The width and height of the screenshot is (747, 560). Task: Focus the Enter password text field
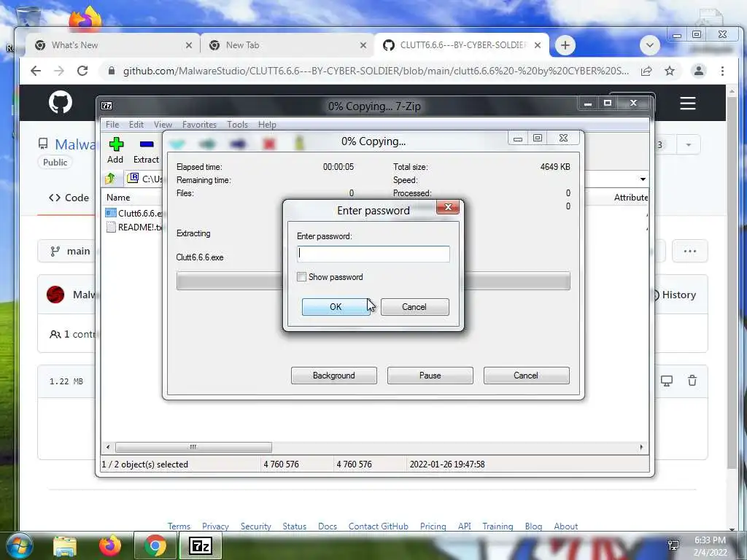coord(373,254)
